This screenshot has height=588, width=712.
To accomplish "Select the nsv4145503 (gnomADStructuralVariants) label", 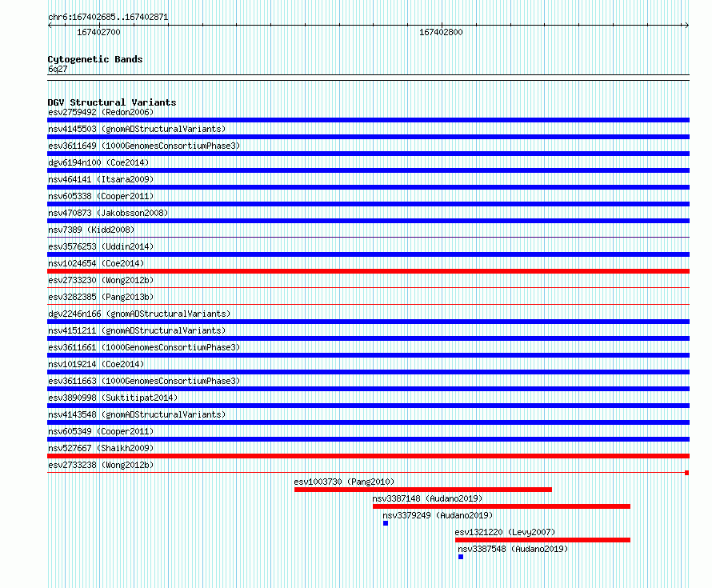I will (137, 129).
